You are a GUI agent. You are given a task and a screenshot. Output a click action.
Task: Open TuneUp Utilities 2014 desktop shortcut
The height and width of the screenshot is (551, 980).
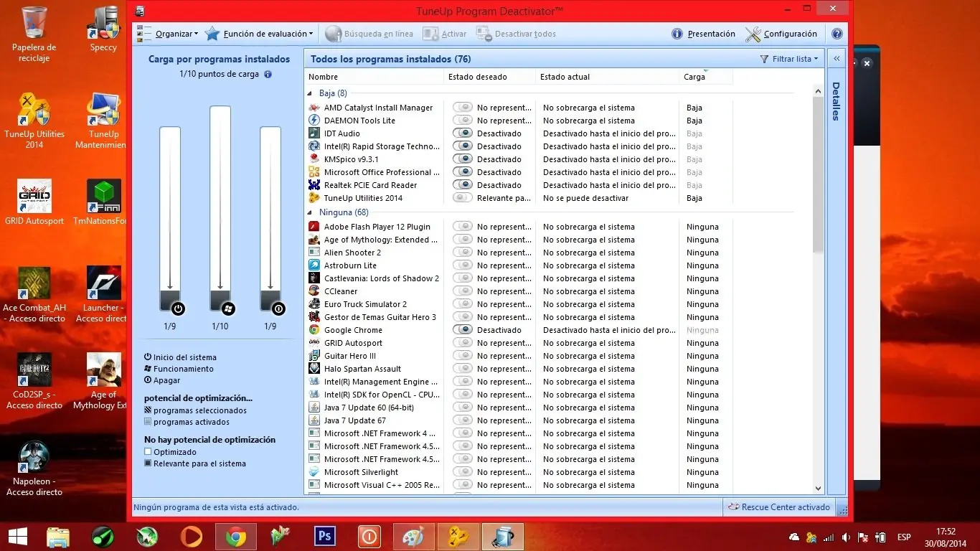34,120
